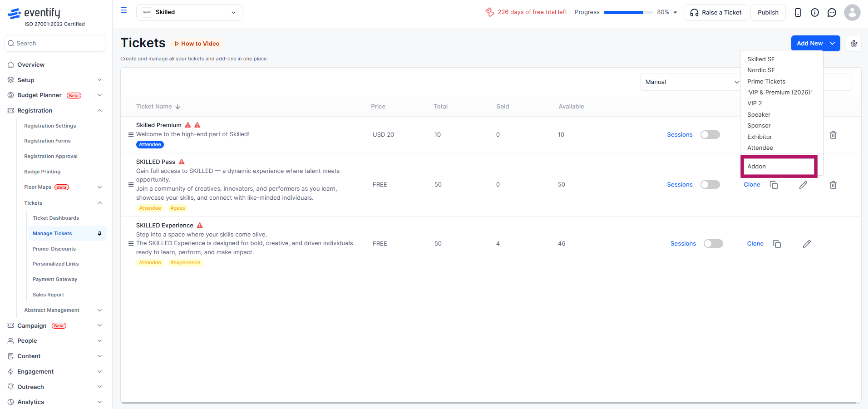Click the Add New button
Viewport: 868px width, 409px height.
(x=815, y=44)
